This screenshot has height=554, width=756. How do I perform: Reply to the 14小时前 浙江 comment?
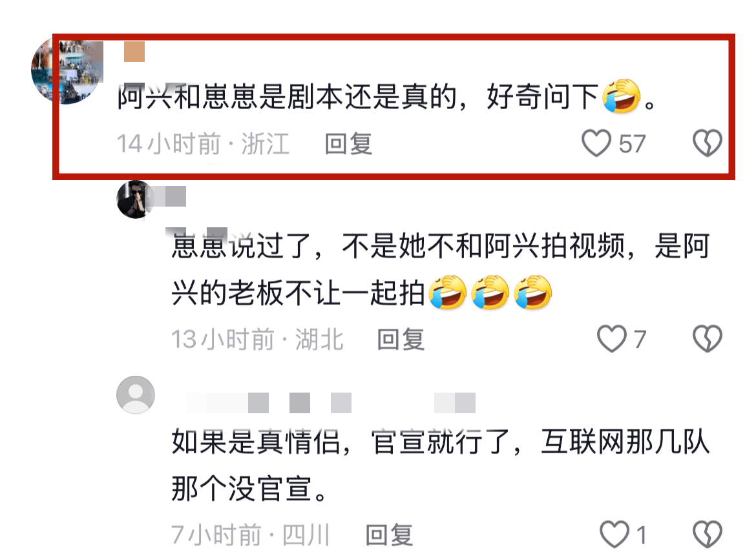(x=348, y=144)
